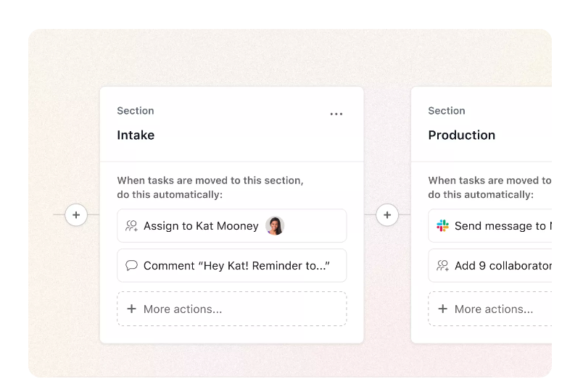Open the Assign to Kat Mooney action
Screen dimensions: 583x392
point(201,226)
